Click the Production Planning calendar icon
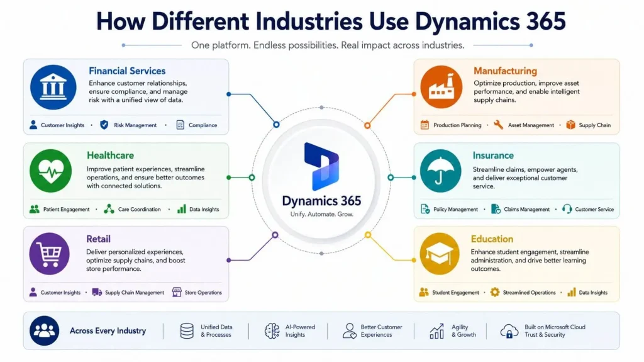 [x=425, y=125]
